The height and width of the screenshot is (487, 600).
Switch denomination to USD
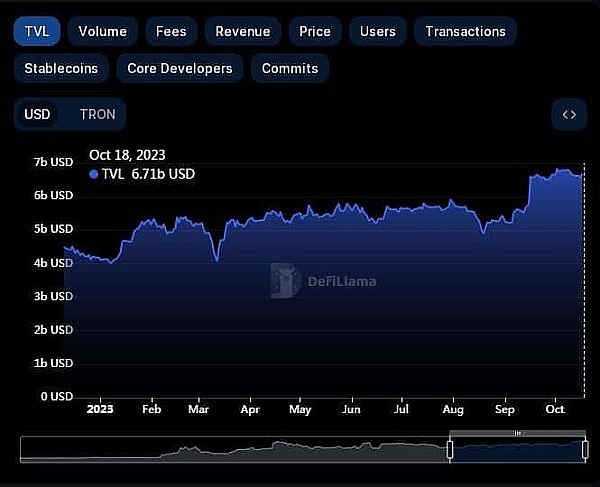(x=37, y=114)
